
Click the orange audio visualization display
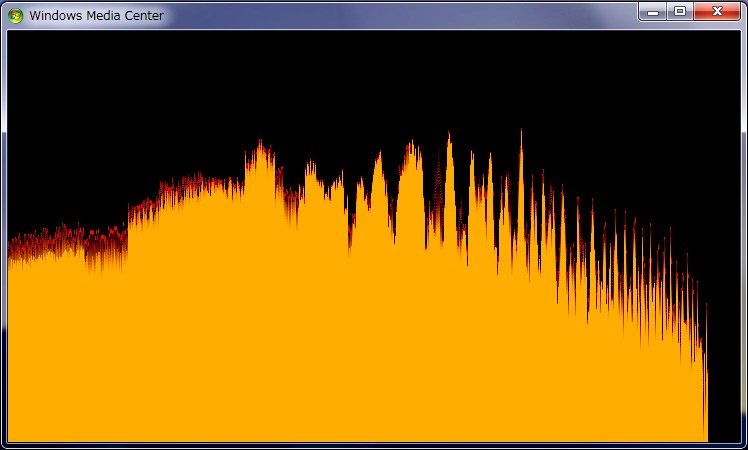tap(374, 236)
